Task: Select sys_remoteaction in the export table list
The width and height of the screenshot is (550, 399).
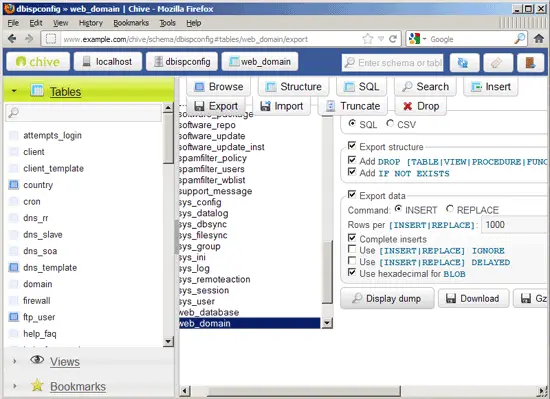Action: pos(214,279)
